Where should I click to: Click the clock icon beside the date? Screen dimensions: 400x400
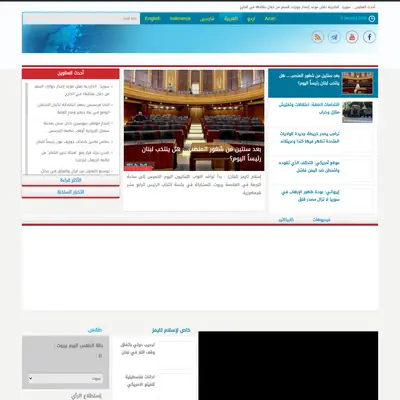[x=372, y=19]
